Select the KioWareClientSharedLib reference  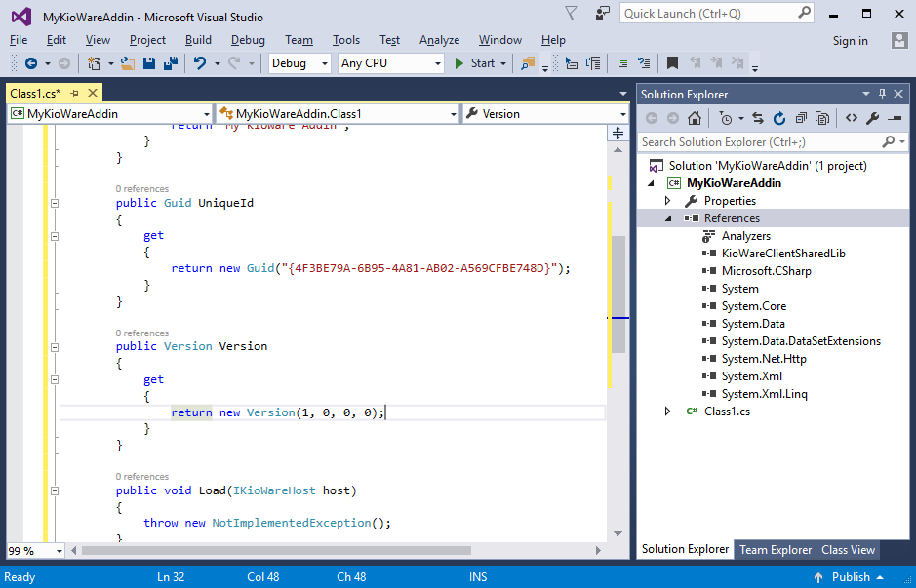point(782,254)
